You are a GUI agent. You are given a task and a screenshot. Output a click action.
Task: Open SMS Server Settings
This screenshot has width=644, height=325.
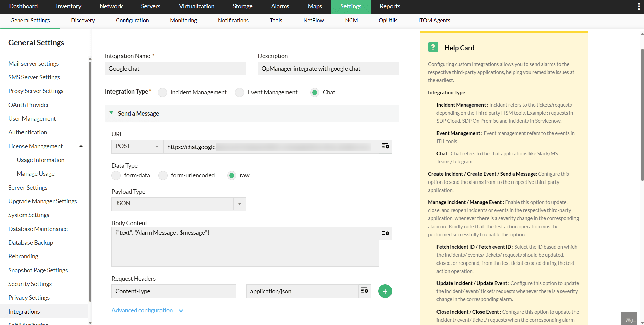click(34, 77)
